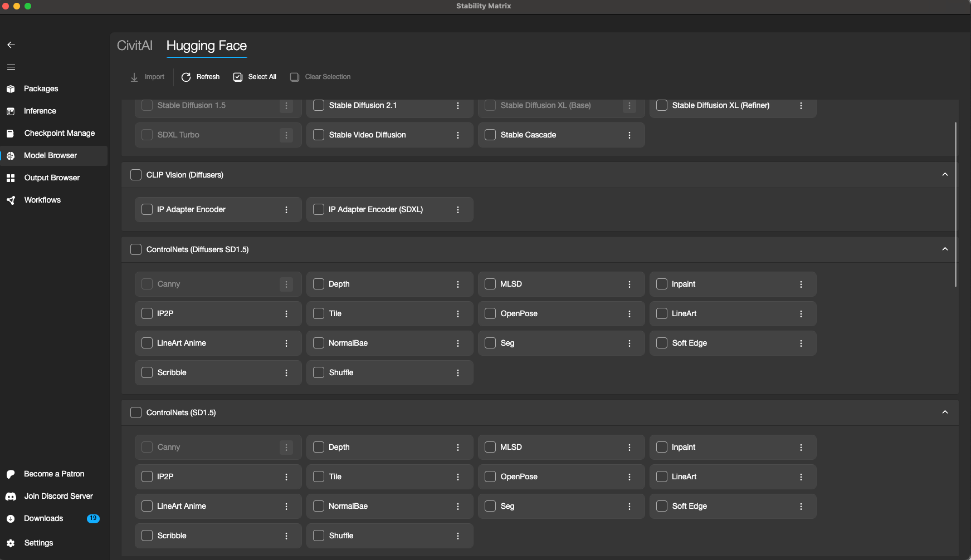
Task: Check the Stable Video Diffusion checkbox
Action: click(319, 135)
